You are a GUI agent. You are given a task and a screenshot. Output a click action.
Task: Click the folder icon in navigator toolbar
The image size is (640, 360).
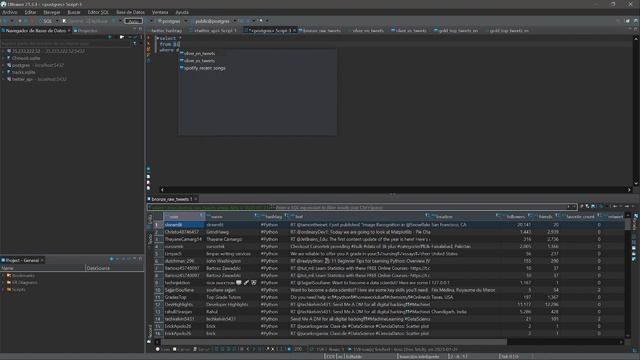(122, 37)
